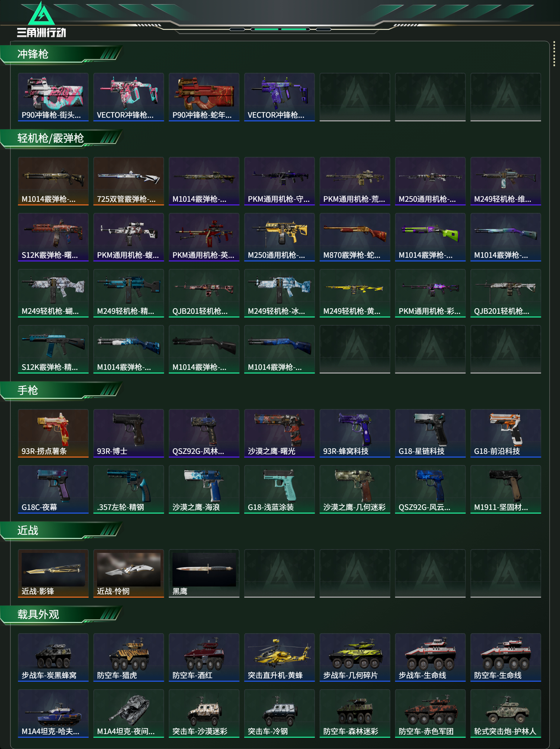
Task: Choose the 黑鹰 knife item
Action: [x=204, y=573]
